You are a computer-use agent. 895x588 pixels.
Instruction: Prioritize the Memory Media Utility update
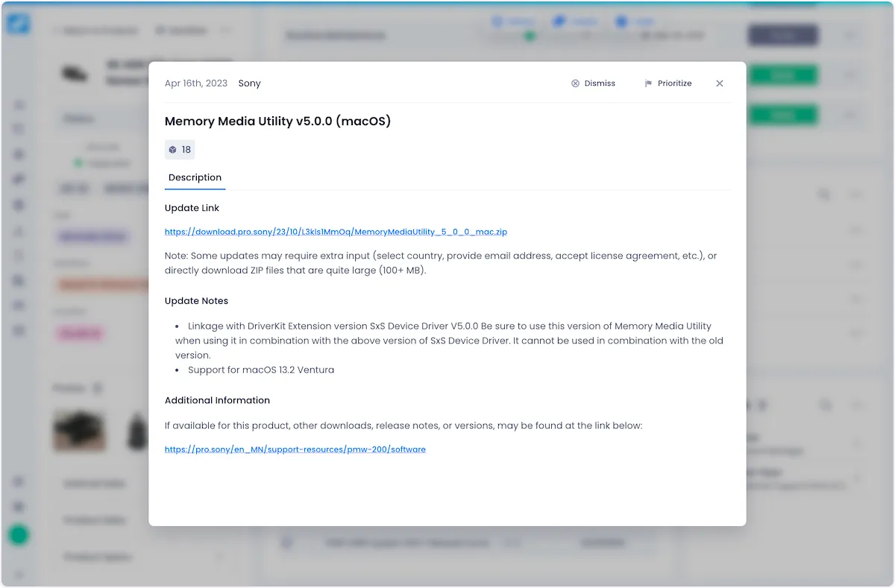point(668,83)
